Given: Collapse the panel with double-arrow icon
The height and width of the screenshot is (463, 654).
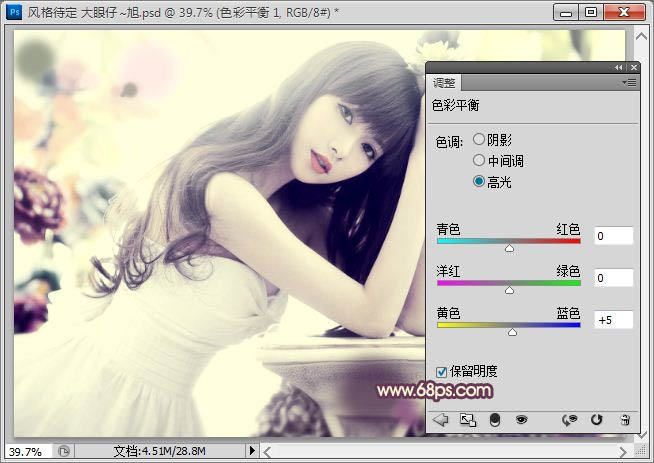Looking at the screenshot, I should click(x=620, y=67).
